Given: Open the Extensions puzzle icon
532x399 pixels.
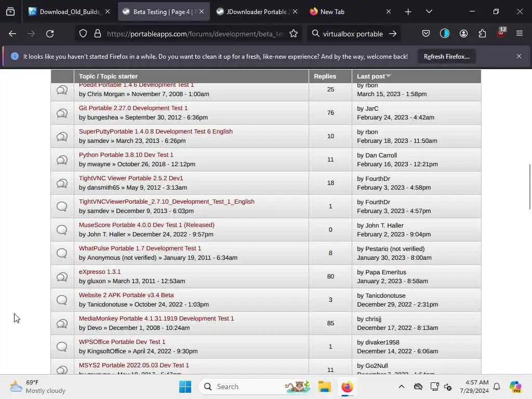Looking at the screenshot, I should (482, 34).
